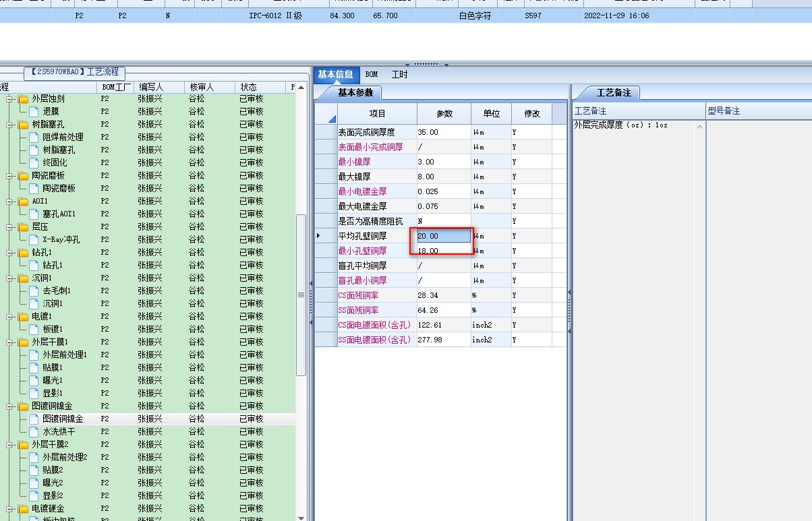Open the BOM tab
Screen dimensions: 812x521
372,74
